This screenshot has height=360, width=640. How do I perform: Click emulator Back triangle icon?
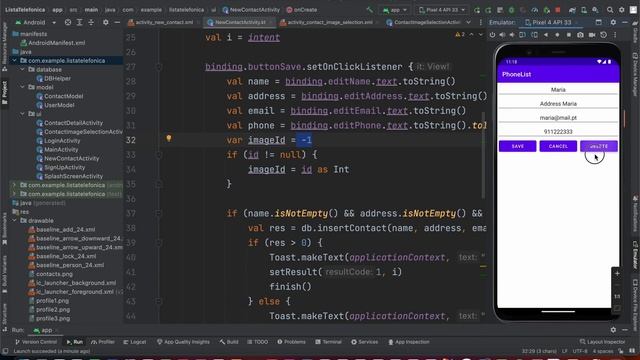pyautogui.click(x=546, y=35)
